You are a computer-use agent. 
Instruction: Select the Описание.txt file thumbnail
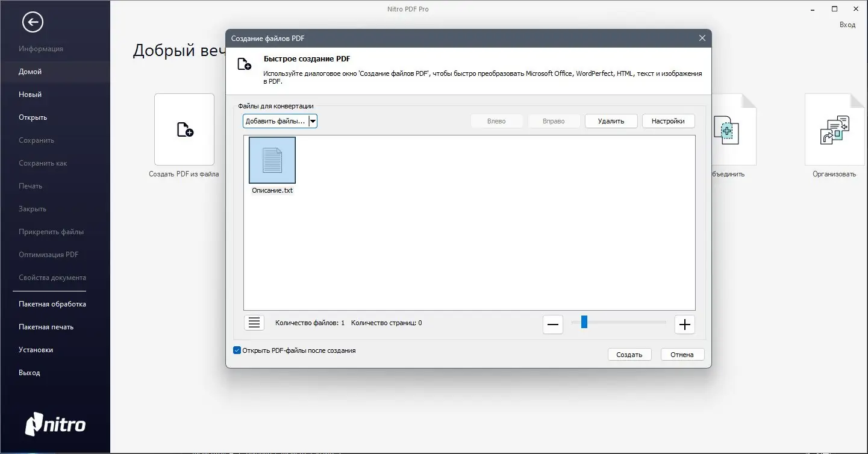click(x=272, y=160)
